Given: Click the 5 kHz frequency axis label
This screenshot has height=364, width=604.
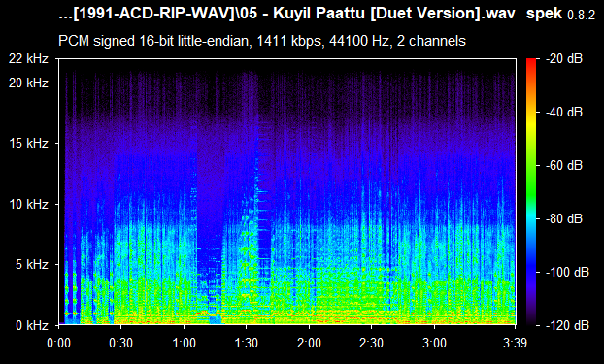Looking at the screenshot, I should [32, 265].
